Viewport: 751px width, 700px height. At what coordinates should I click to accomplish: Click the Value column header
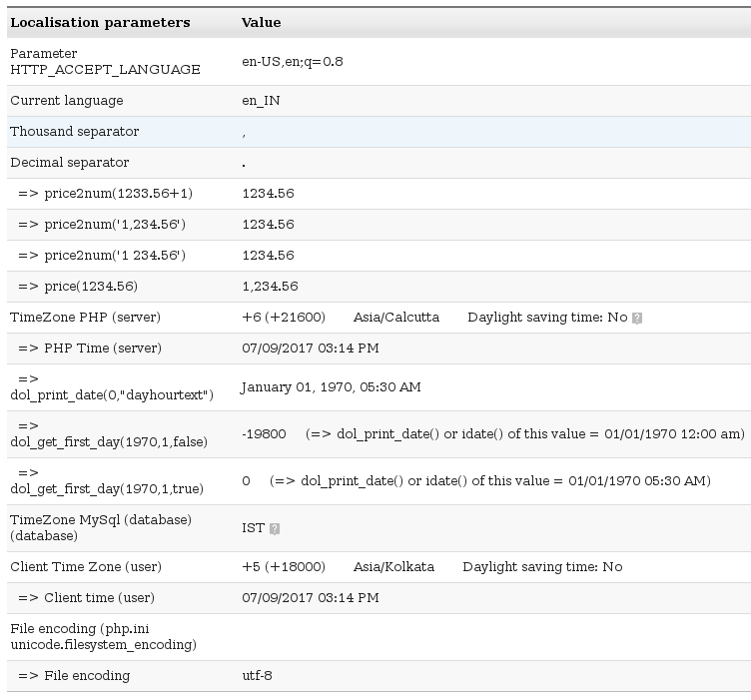261,23
